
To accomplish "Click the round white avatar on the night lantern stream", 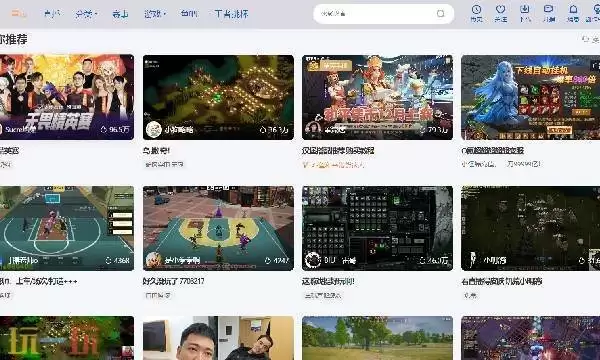I will point(153,129).
